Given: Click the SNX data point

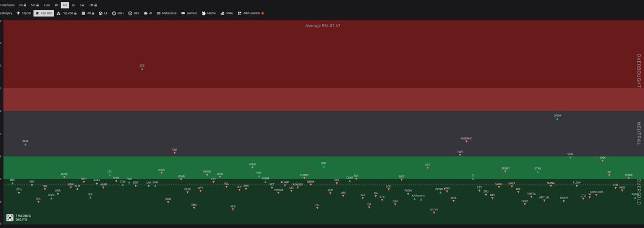Looking at the screenshot, I should pyautogui.click(x=603, y=161).
